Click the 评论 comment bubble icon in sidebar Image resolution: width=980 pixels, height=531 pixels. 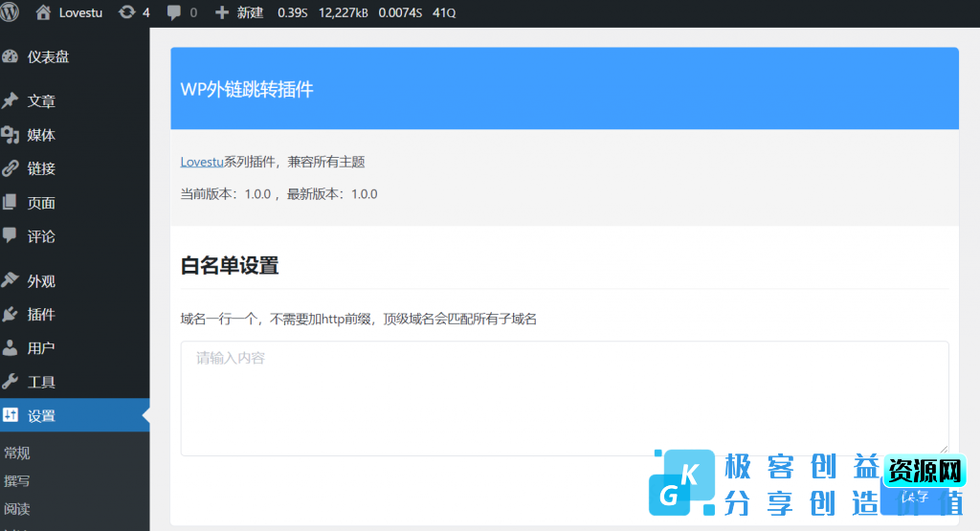[10, 235]
